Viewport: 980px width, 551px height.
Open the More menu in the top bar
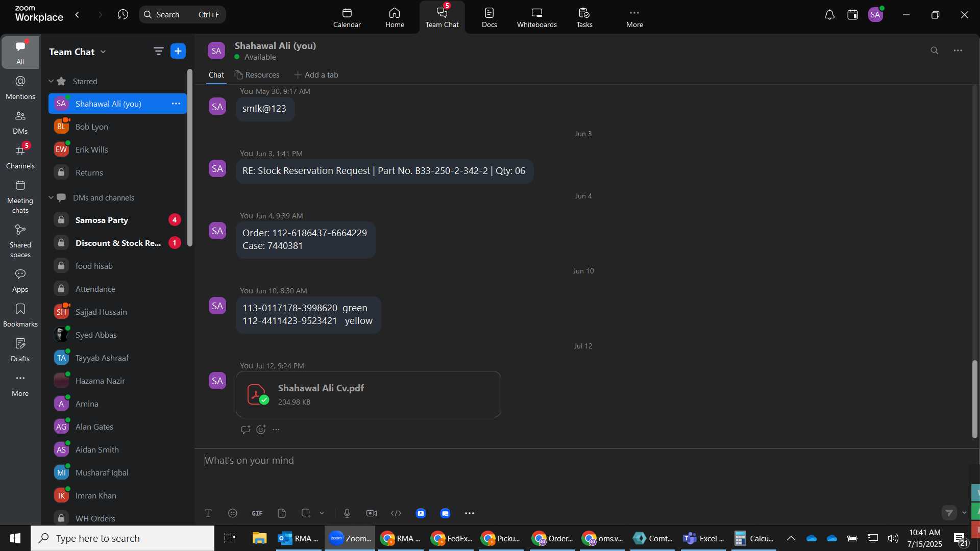click(634, 17)
